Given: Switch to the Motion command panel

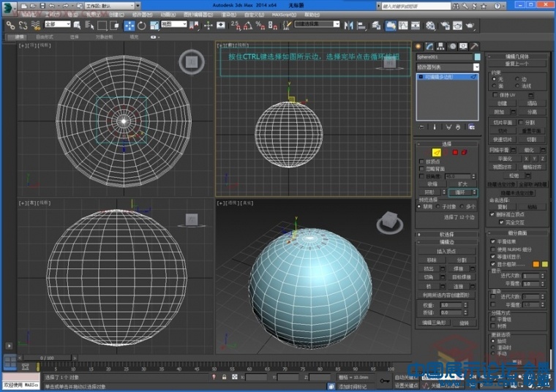Looking at the screenshot, I should click(x=452, y=46).
